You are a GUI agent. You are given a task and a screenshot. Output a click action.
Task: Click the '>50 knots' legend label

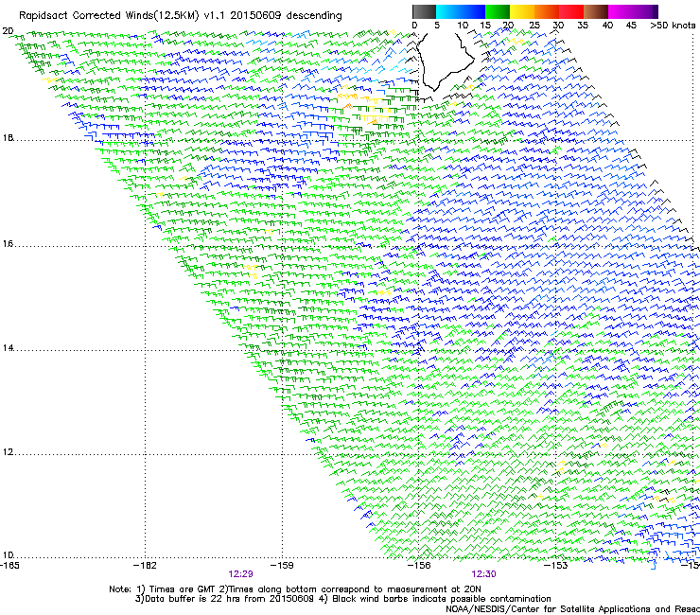(x=673, y=26)
